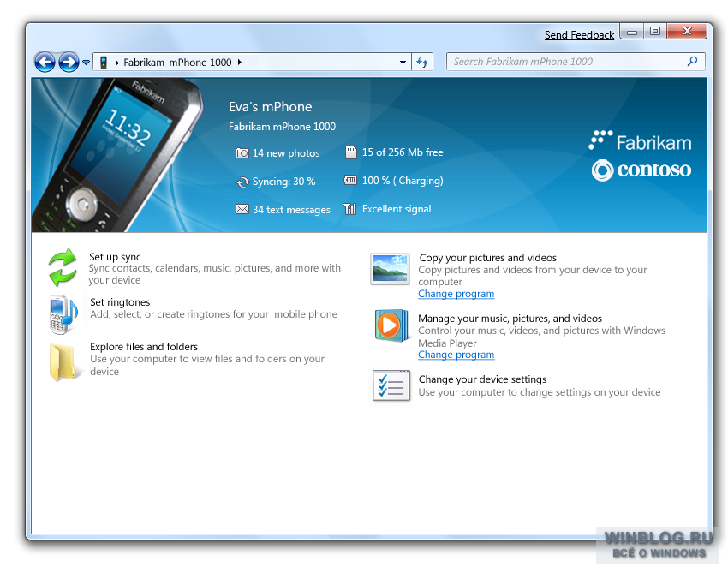This screenshot has width=728, height=573.
Task: Close the device window
Action: [x=687, y=31]
